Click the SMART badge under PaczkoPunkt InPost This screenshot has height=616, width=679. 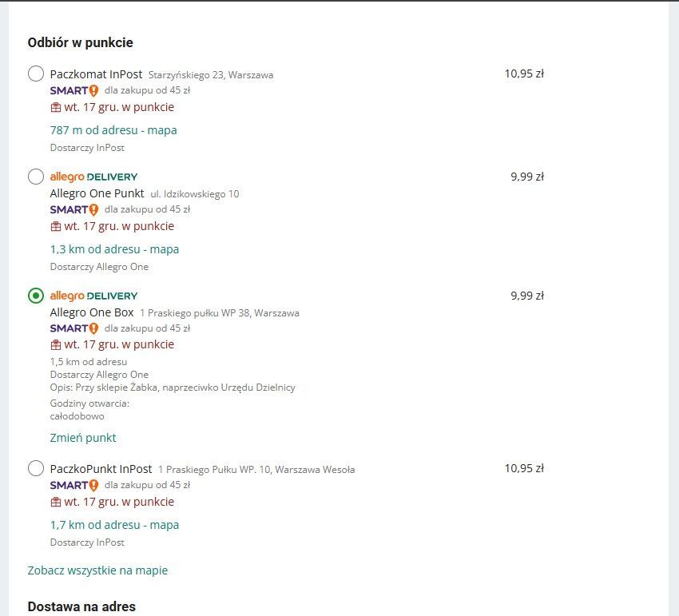74,485
